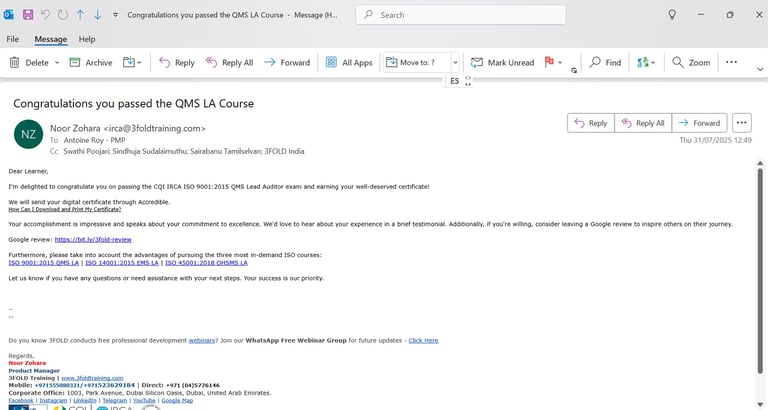
Task: Go to the next item with the down arrow
Action: (x=98, y=15)
